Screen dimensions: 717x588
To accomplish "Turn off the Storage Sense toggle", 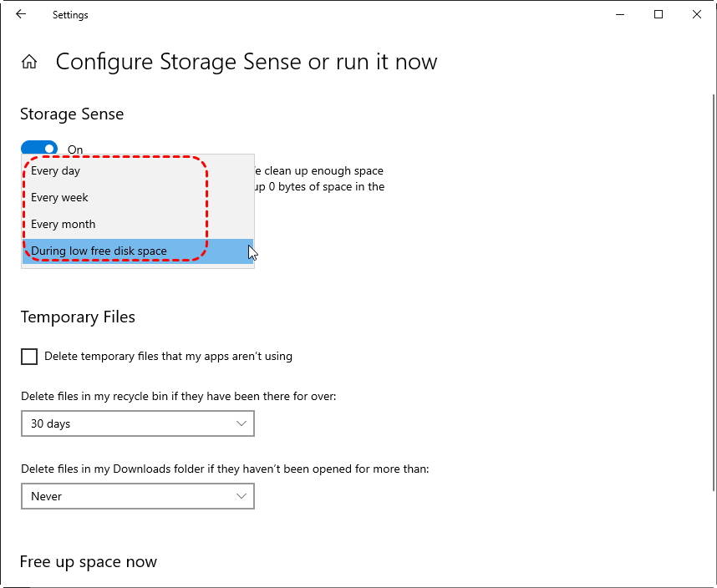I will coord(39,149).
